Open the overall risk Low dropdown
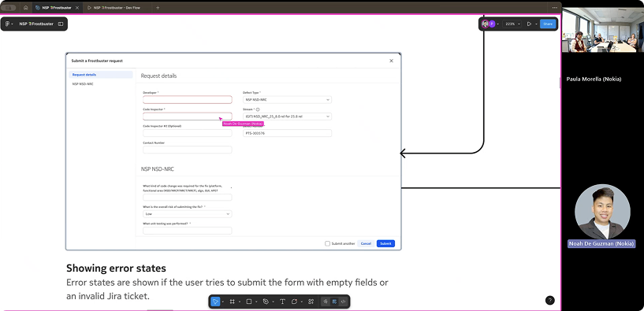Screen dimensions: 644x311 coord(188,213)
